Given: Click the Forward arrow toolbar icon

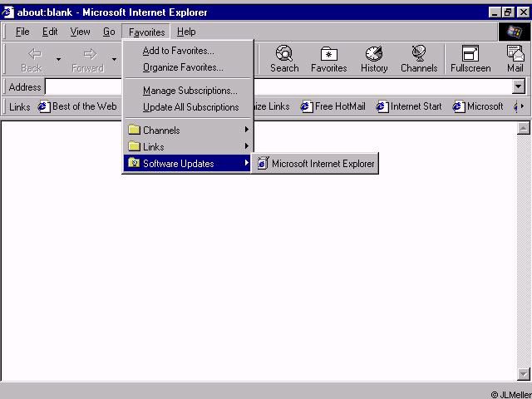Looking at the screenshot, I should coord(90,53).
